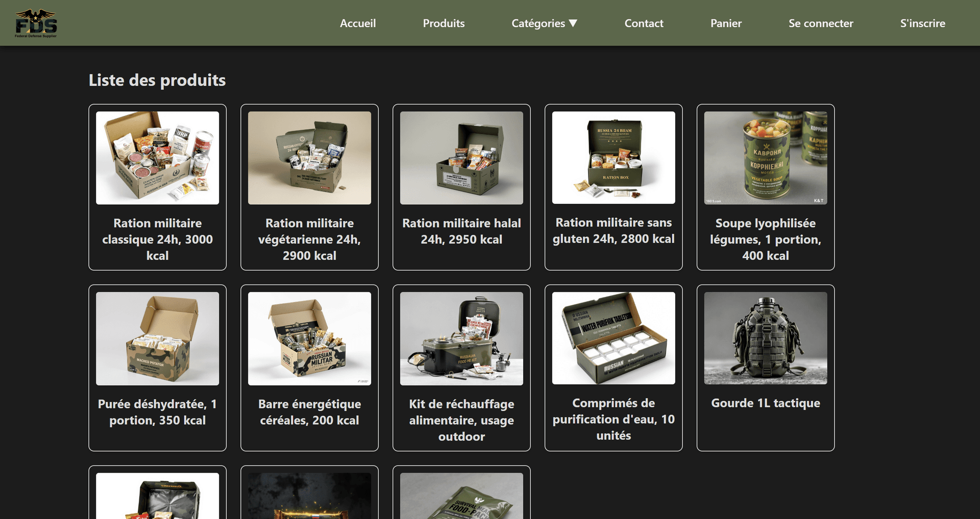Viewport: 980px width, 519px height.
Task: Go to the Contact page
Action: (644, 23)
